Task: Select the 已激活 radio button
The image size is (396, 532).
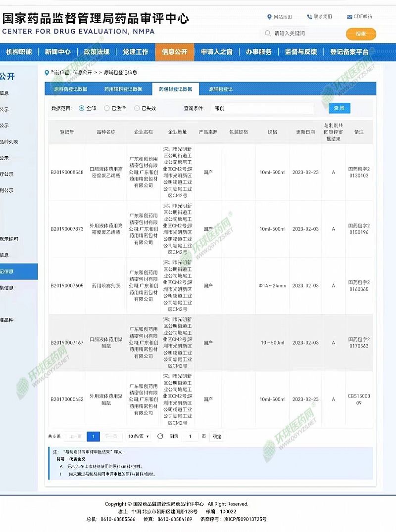Action: [107, 108]
